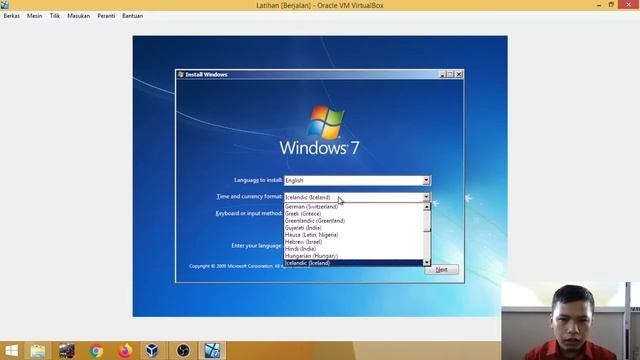Select Hebrew (Israel) in the list
640x360 pixels.
coord(353,242)
